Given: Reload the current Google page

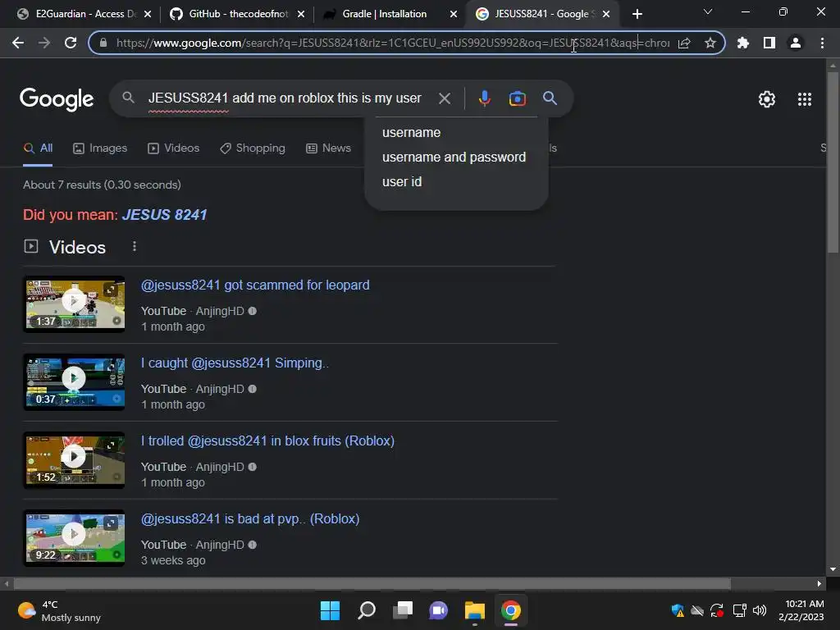Looking at the screenshot, I should tap(71, 43).
